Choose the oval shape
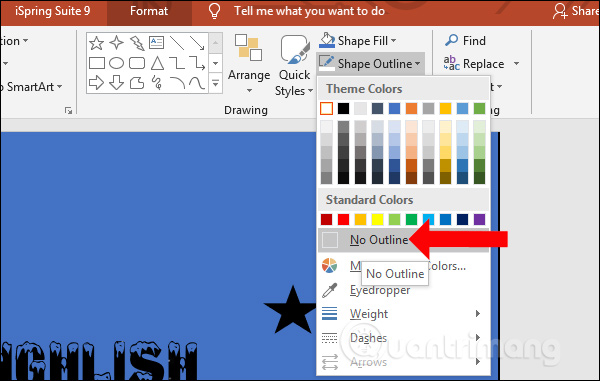 [x=116, y=63]
